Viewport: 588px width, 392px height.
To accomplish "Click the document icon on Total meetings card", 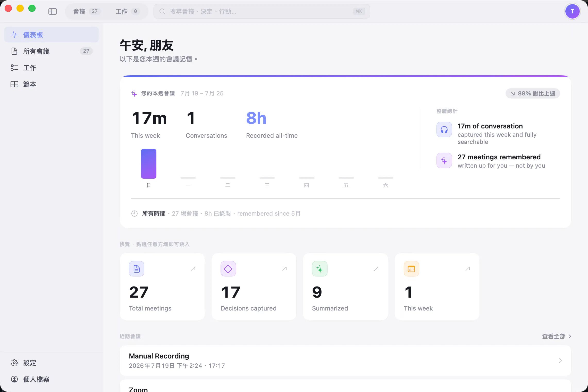I will click(x=137, y=269).
